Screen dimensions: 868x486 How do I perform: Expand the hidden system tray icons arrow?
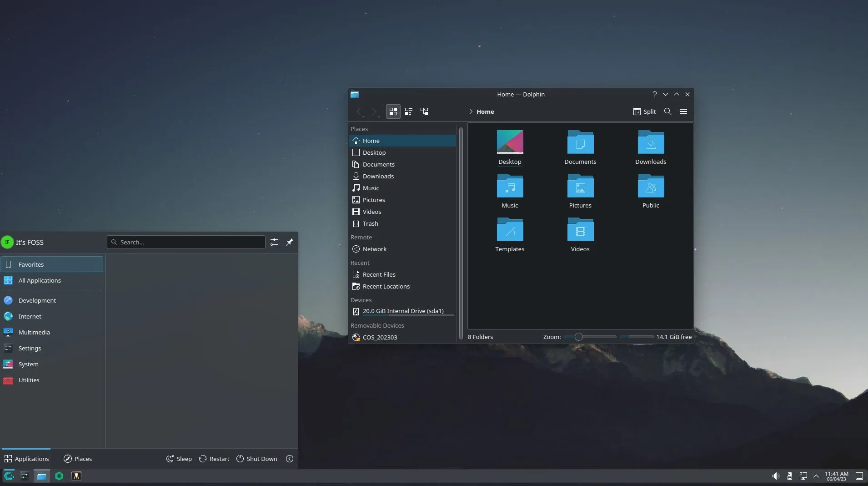tap(817, 476)
